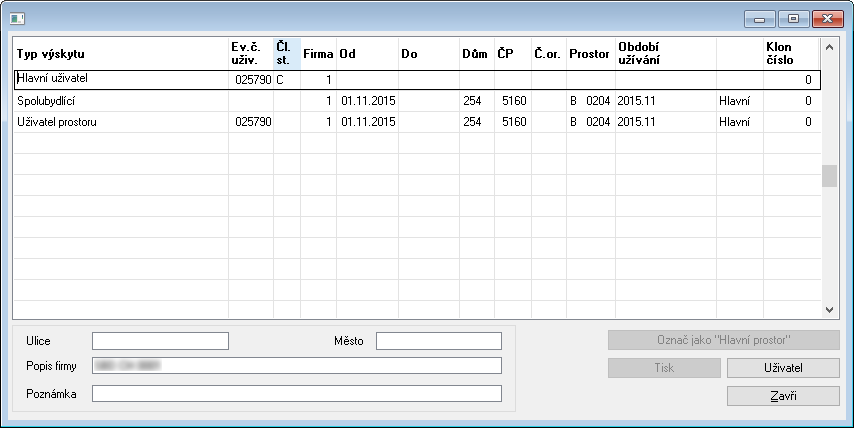The width and height of the screenshot is (854, 428).
Task: Click the Firma column header
Action: click(318, 53)
